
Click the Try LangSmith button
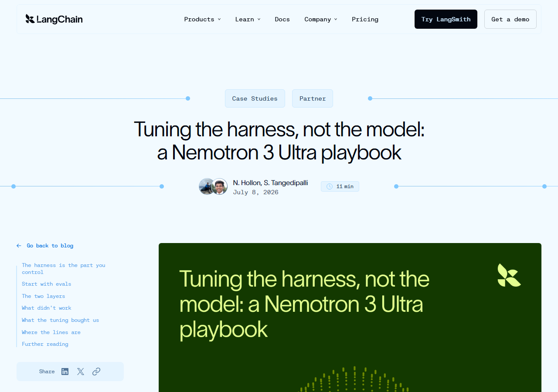pos(446,19)
